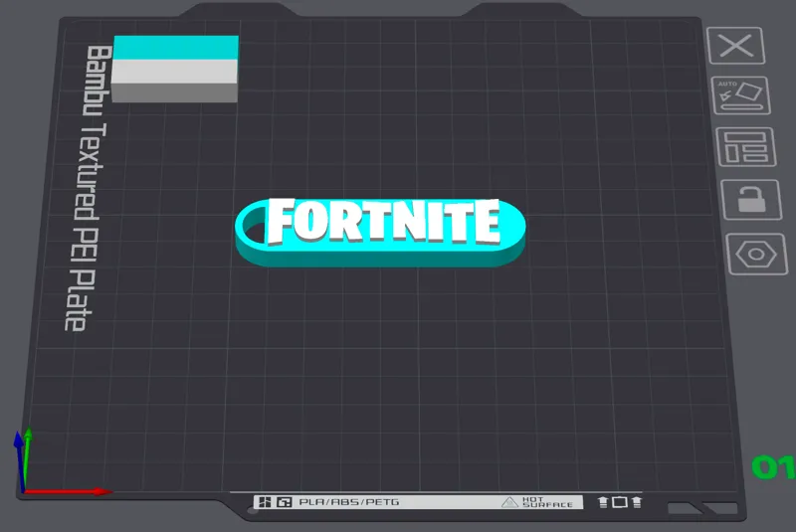Click the Bambu Textured PEI Plate label

tap(88, 188)
